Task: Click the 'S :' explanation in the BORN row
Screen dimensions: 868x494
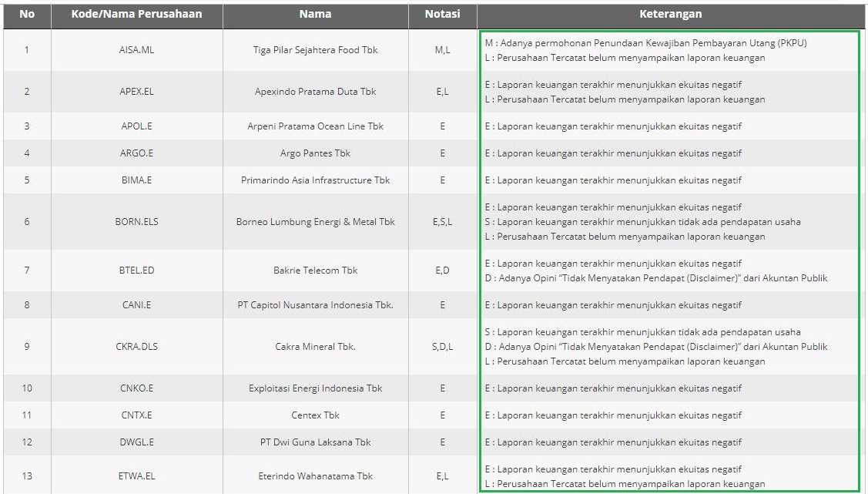Action: (x=642, y=222)
